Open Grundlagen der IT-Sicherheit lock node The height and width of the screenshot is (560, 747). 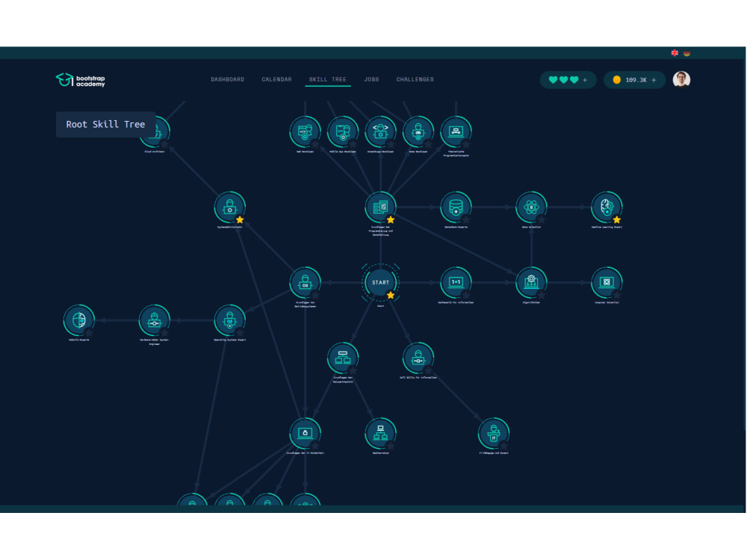(x=305, y=433)
